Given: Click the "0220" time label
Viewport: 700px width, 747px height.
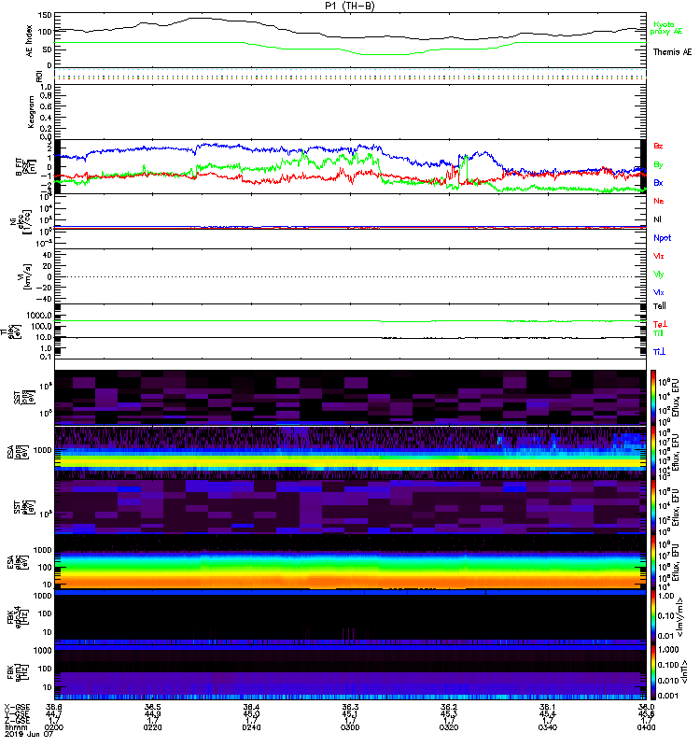Looking at the screenshot, I should (152, 727).
